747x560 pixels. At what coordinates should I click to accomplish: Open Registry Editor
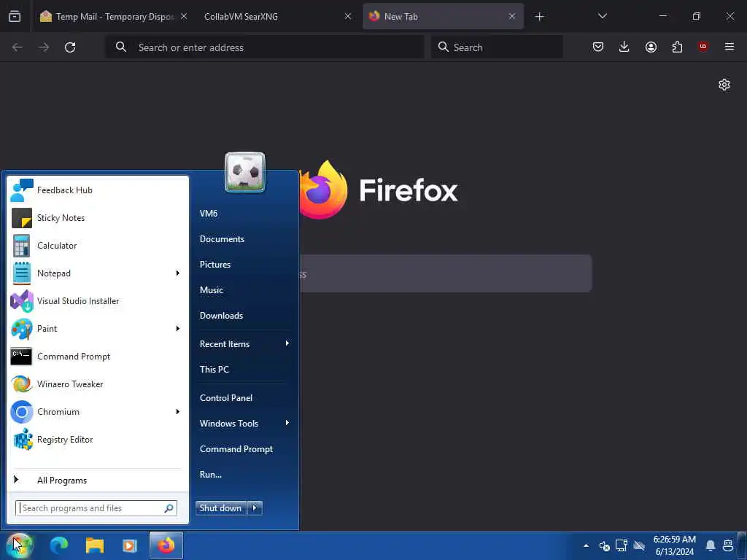tap(98, 440)
